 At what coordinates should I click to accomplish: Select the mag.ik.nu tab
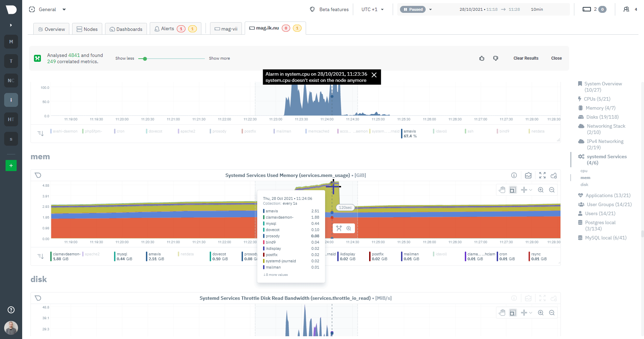pyautogui.click(x=275, y=28)
